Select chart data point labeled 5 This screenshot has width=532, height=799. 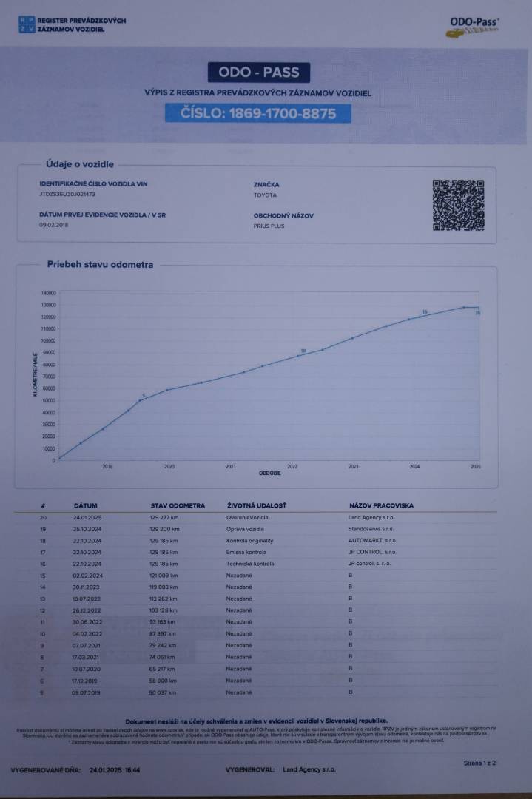tap(140, 400)
